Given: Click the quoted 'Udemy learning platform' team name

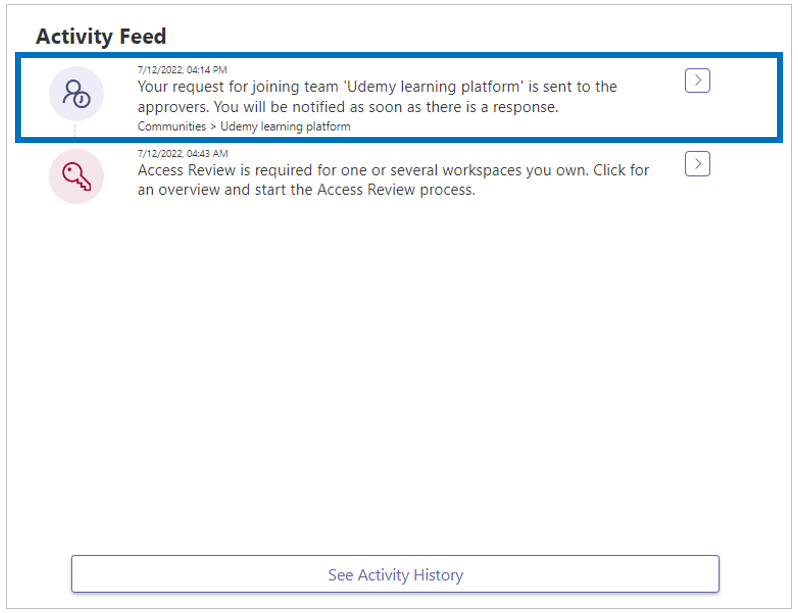Looking at the screenshot, I should (x=434, y=87).
